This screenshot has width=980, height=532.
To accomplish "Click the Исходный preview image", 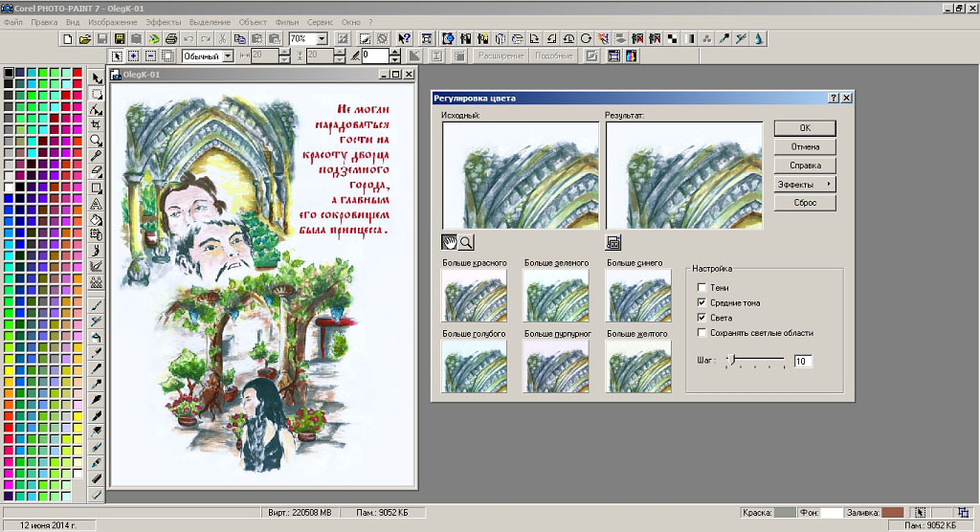I will pos(520,176).
